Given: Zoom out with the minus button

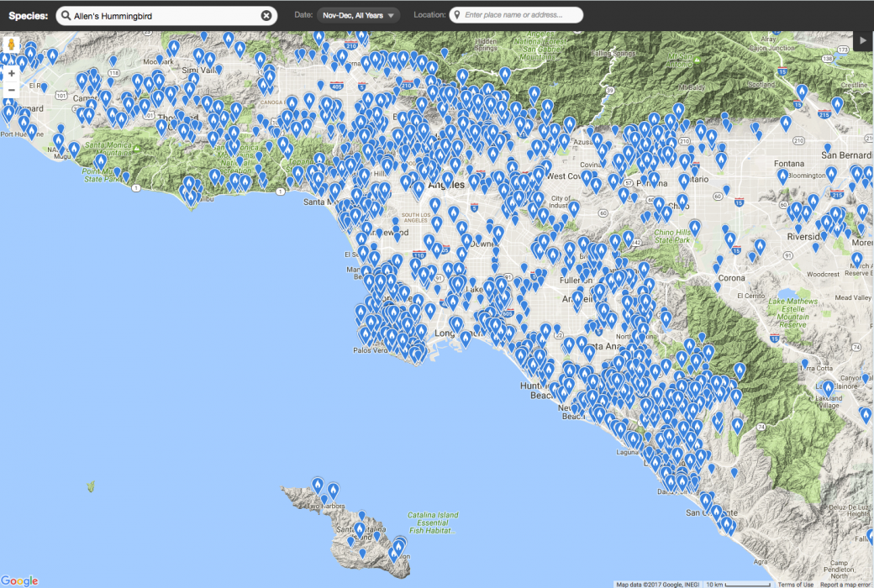Looking at the screenshot, I should (x=11, y=90).
